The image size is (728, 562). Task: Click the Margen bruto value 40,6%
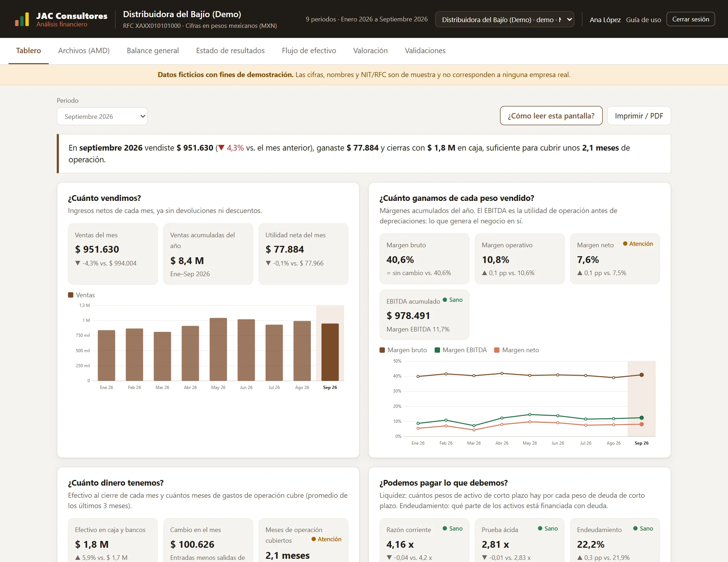tap(400, 260)
